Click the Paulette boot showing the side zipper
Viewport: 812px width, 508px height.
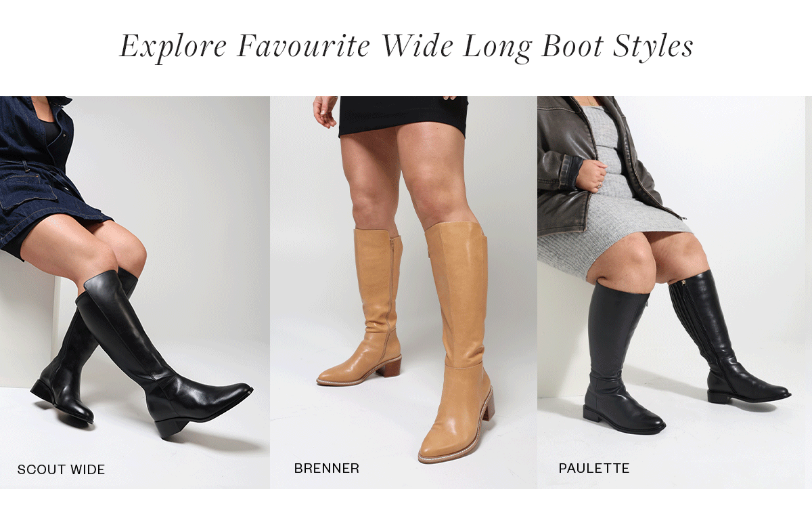tap(717, 339)
